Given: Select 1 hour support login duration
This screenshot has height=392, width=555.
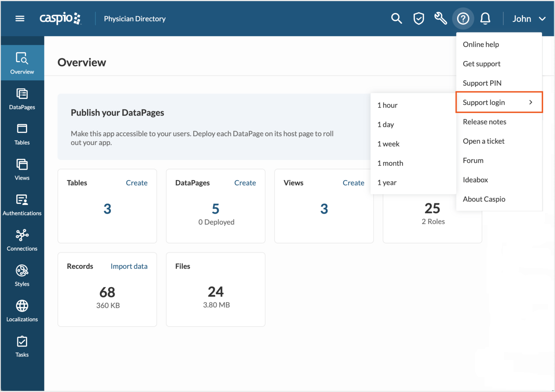Looking at the screenshot, I should (x=387, y=105).
